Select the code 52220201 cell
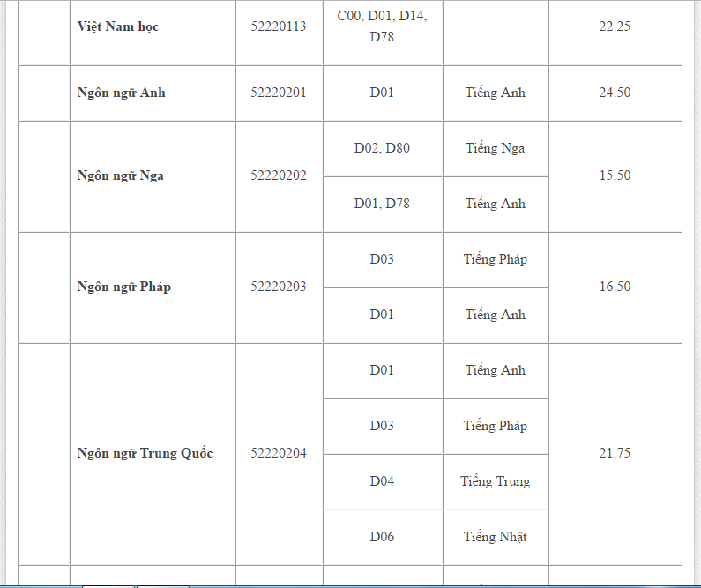Viewport: 701px width, 588px height. tap(279, 93)
